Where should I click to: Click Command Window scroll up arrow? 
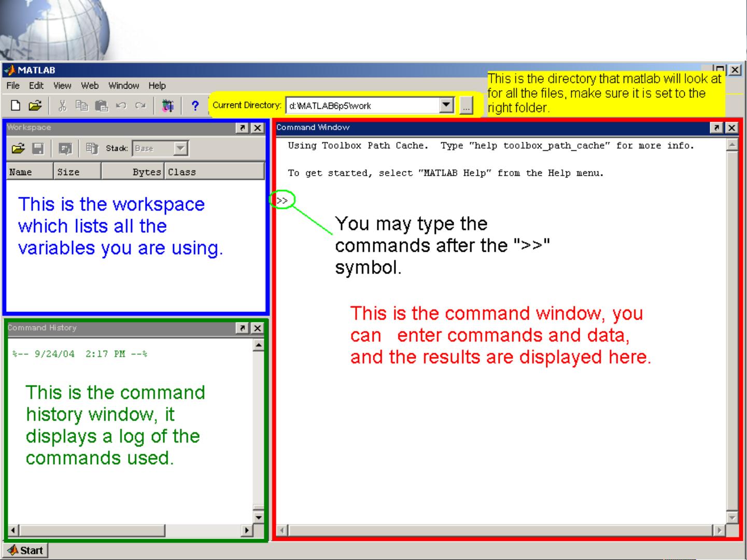coord(732,145)
